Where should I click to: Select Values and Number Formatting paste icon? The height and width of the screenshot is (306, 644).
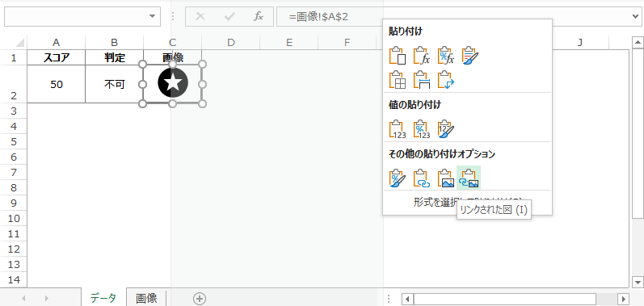click(422, 129)
